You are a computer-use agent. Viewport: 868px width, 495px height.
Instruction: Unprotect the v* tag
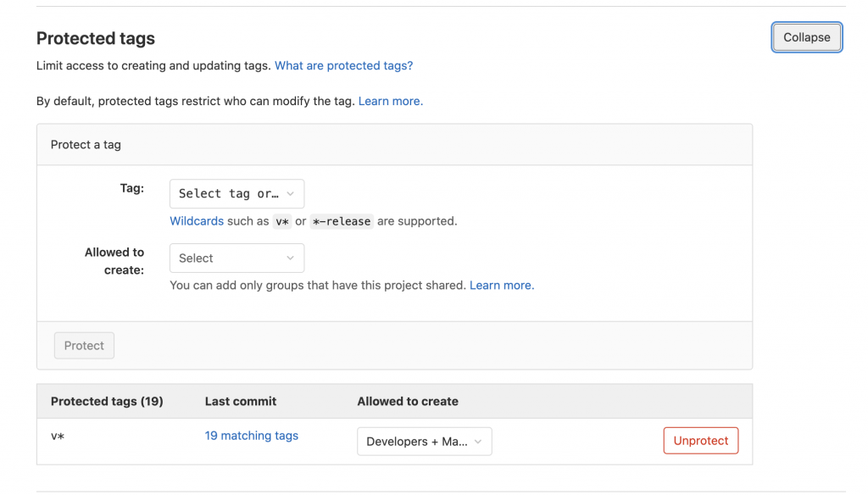[x=700, y=440]
